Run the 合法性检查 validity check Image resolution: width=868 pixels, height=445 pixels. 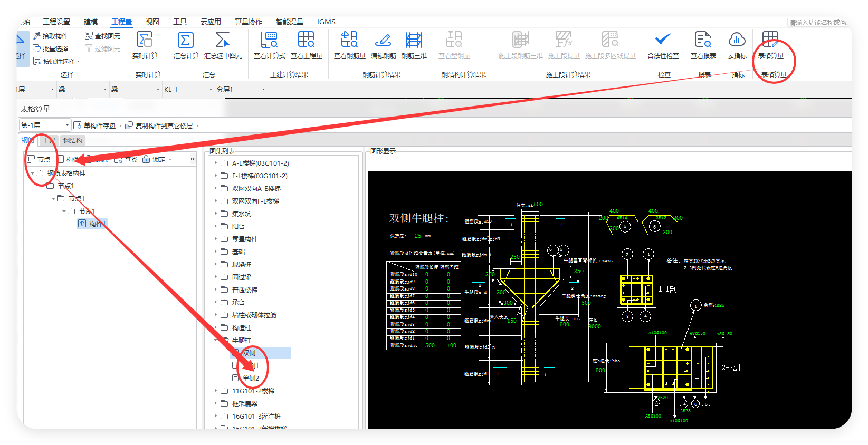pos(663,45)
